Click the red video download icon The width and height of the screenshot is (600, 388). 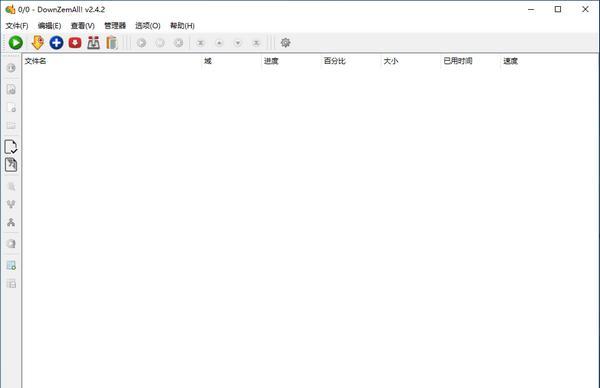(75, 42)
